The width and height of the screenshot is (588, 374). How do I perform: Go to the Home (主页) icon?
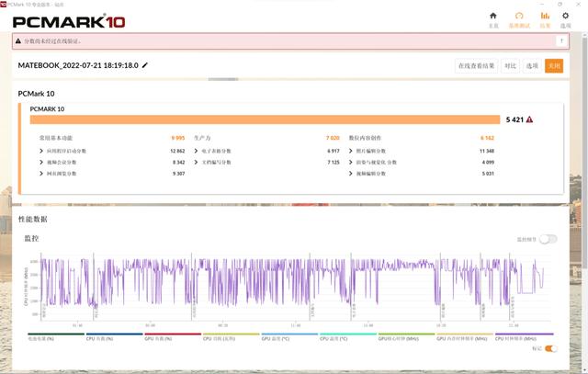[493, 16]
